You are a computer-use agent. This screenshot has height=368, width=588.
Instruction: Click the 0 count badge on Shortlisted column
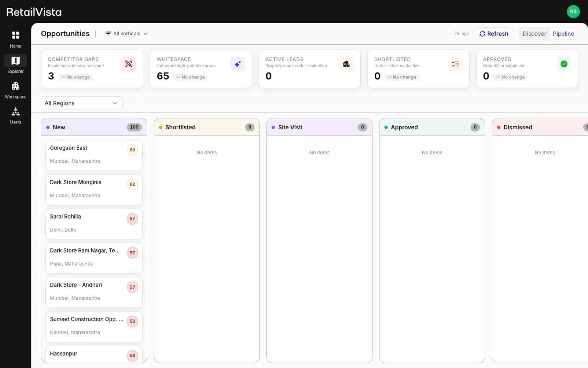(x=250, y=127)
